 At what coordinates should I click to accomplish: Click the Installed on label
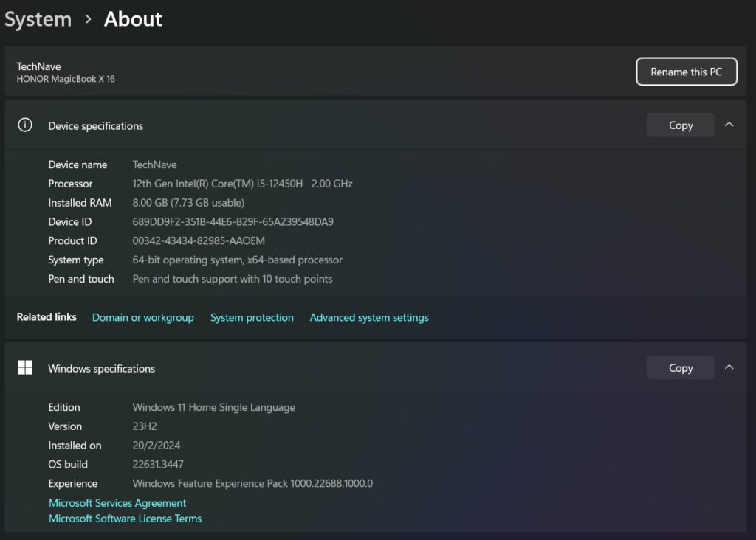(75, 446)
